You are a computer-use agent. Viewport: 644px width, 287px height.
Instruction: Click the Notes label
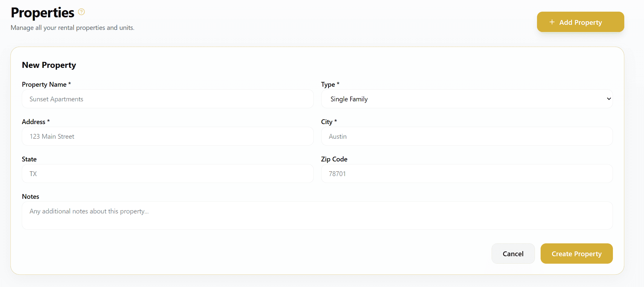click(30, 197)
